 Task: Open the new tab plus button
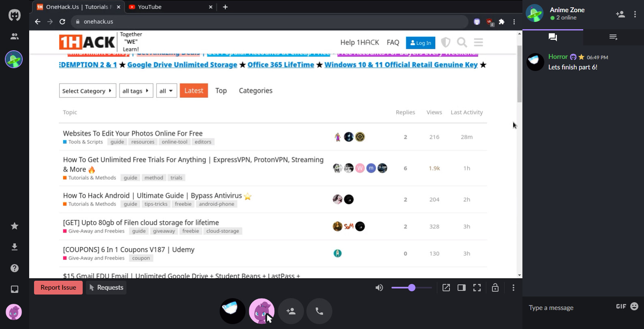click(225, 7)
